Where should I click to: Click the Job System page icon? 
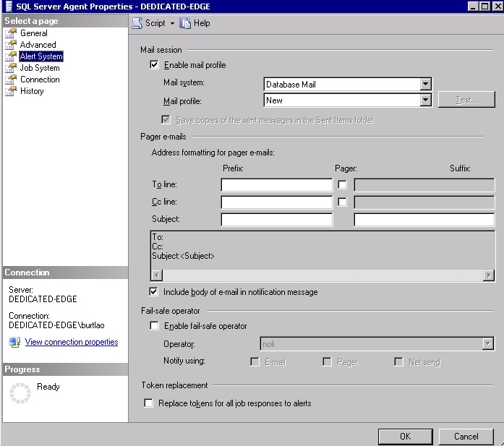point(11,68)
